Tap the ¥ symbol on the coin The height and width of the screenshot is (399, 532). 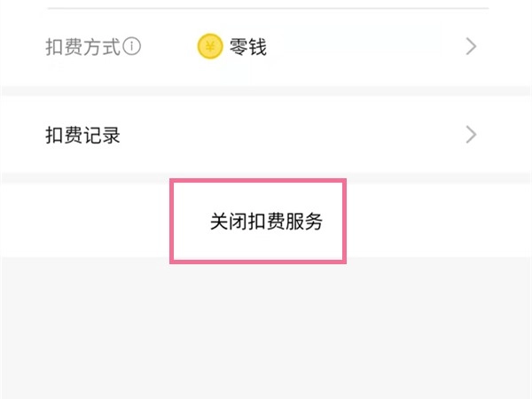coord(209,47)
